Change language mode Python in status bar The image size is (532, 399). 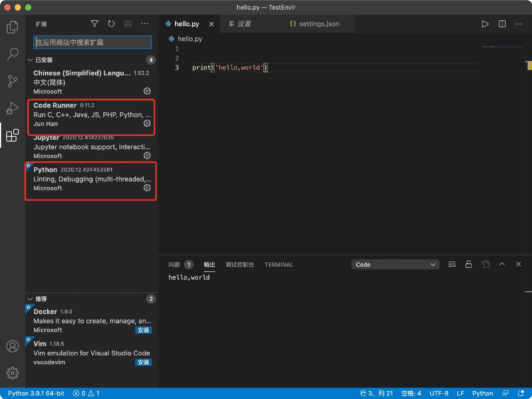tap(482, 393)
